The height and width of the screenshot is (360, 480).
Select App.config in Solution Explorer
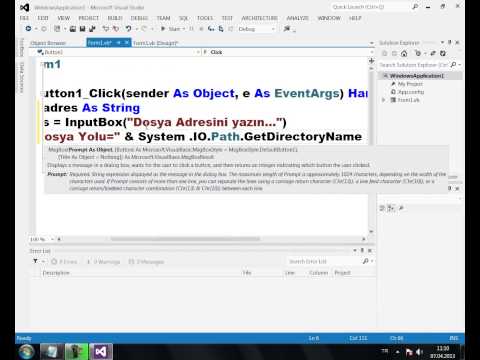pyautogui.click(x=411, y=92)
